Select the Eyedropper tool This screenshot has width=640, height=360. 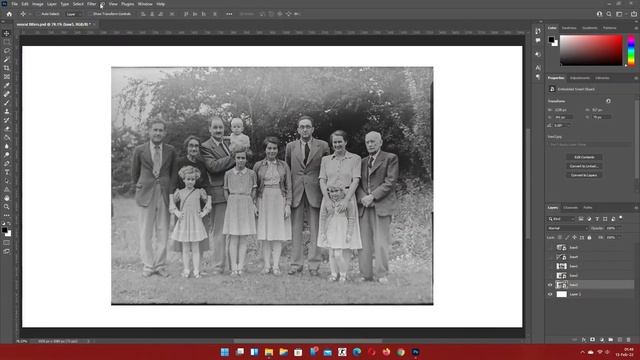click(x=7, y=85)
